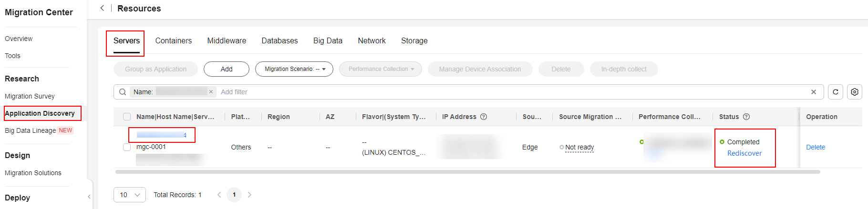The image size is (868, 209).
Task: Remove the Name filter tag
Action: point(211,91)
